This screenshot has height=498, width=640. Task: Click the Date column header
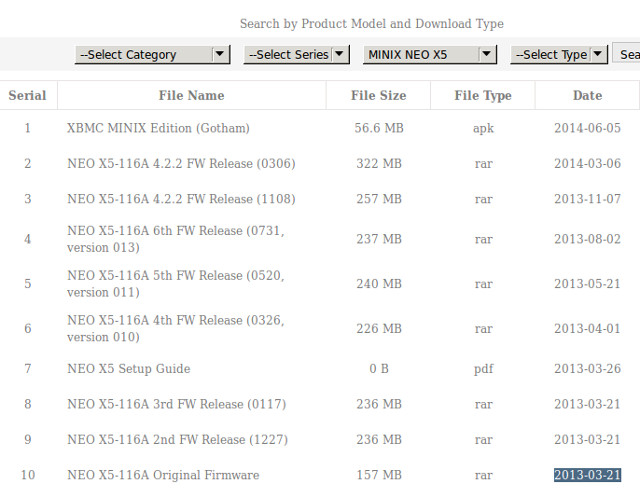click(588, 96)
